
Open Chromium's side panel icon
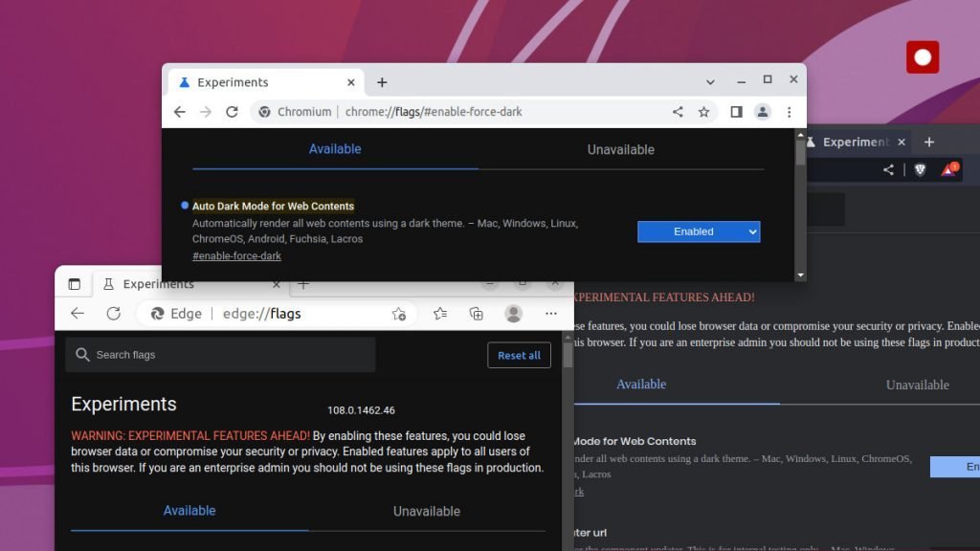(735, 111)
